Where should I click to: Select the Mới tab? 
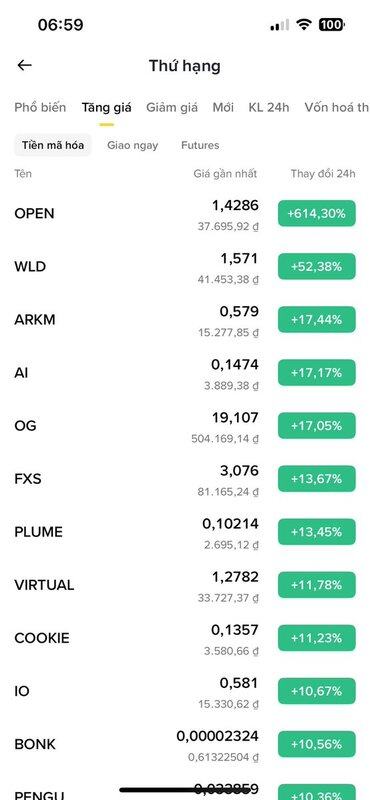[223, 107]
